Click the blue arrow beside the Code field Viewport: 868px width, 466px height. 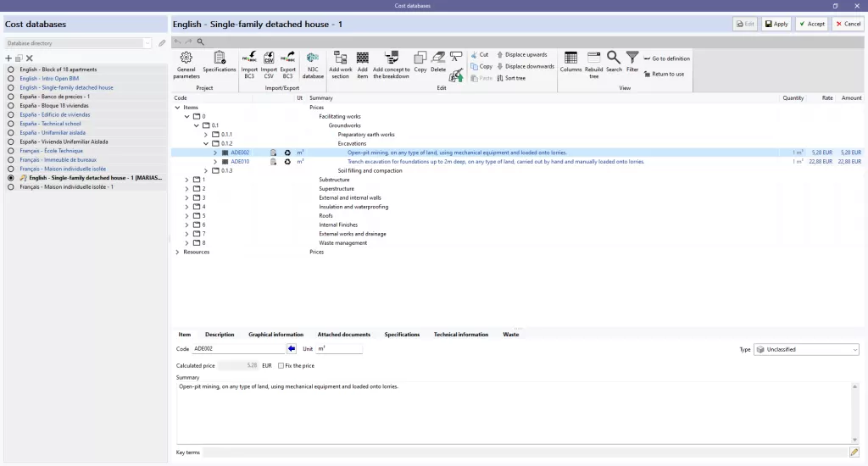click(292, 349)
